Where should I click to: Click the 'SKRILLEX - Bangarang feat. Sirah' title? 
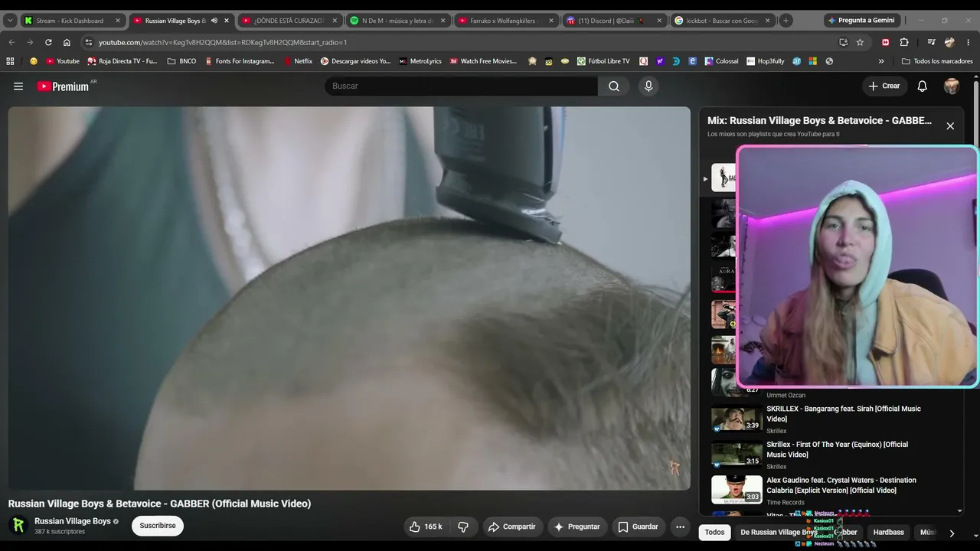(x=844, y=414)
